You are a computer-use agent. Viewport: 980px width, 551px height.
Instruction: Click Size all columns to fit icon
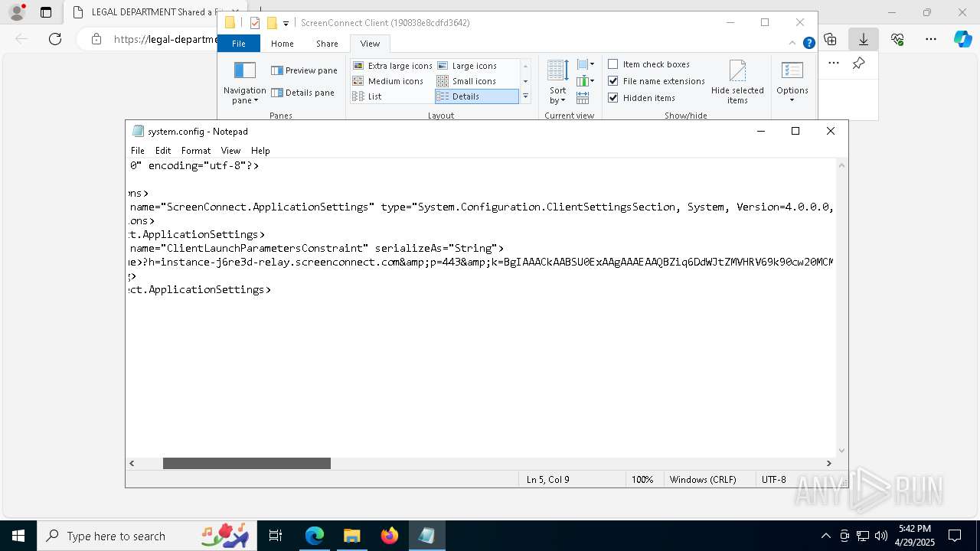(583, 98)
